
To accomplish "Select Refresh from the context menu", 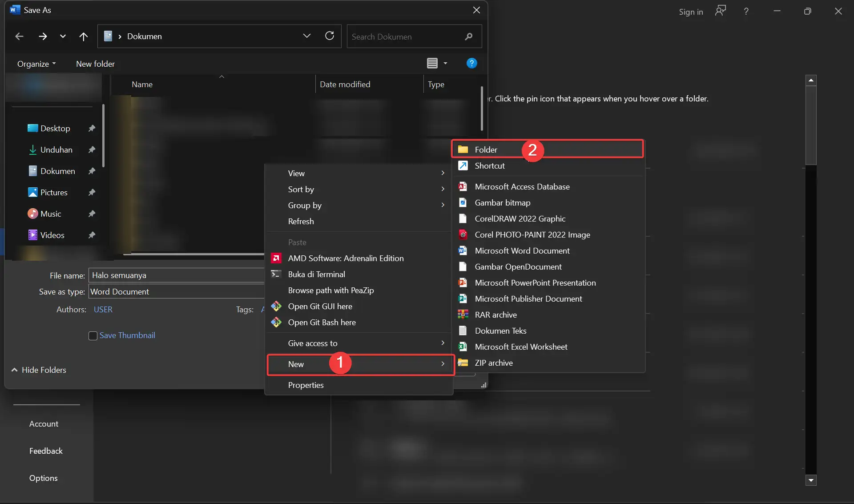I will (x=301, y=221).
